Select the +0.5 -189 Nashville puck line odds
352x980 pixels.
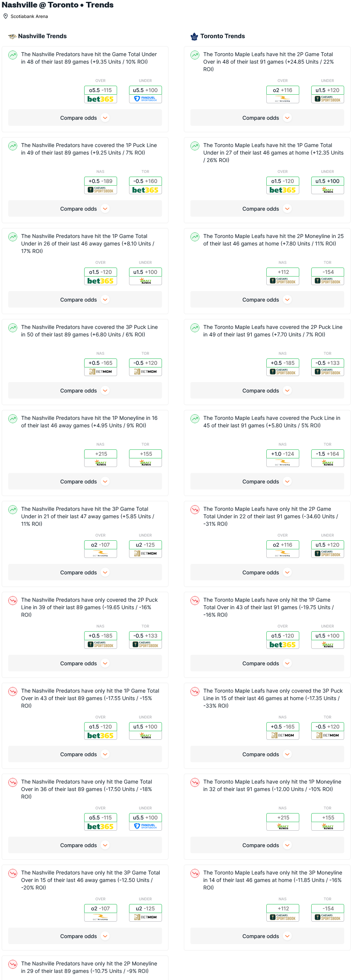(x=100, y=181)
